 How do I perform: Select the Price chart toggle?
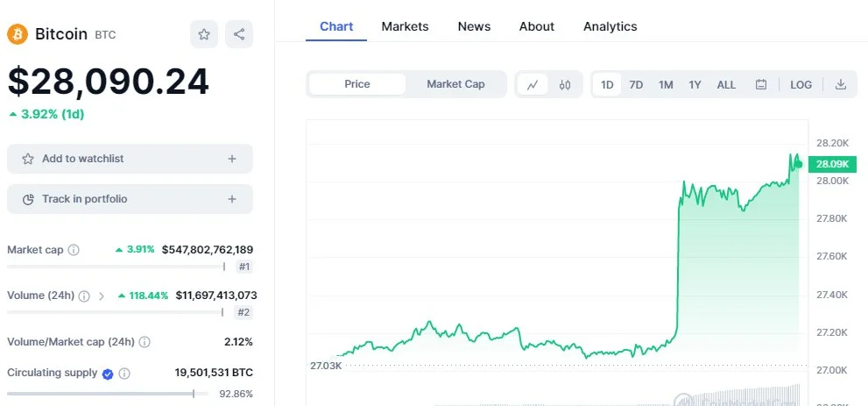(x=357, y=84)
